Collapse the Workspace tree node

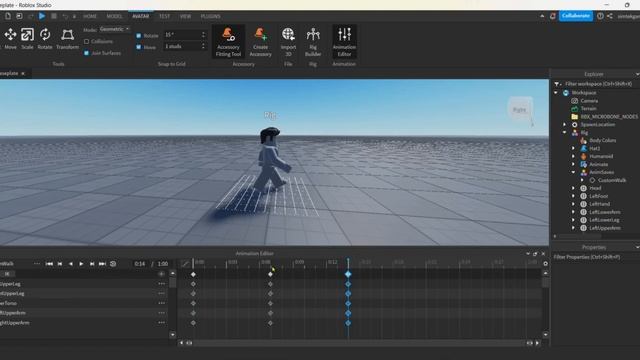pos(556,93)
